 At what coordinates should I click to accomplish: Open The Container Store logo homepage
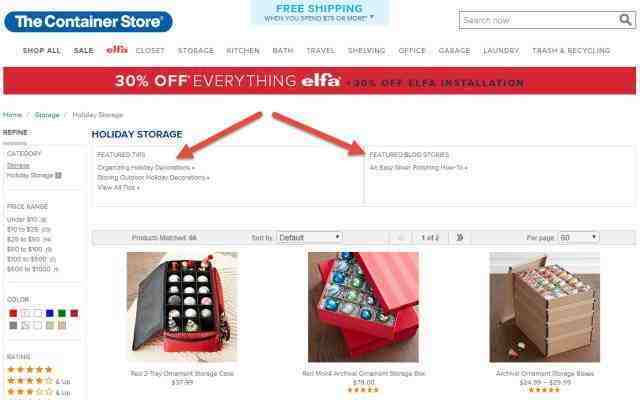[88, 22]
